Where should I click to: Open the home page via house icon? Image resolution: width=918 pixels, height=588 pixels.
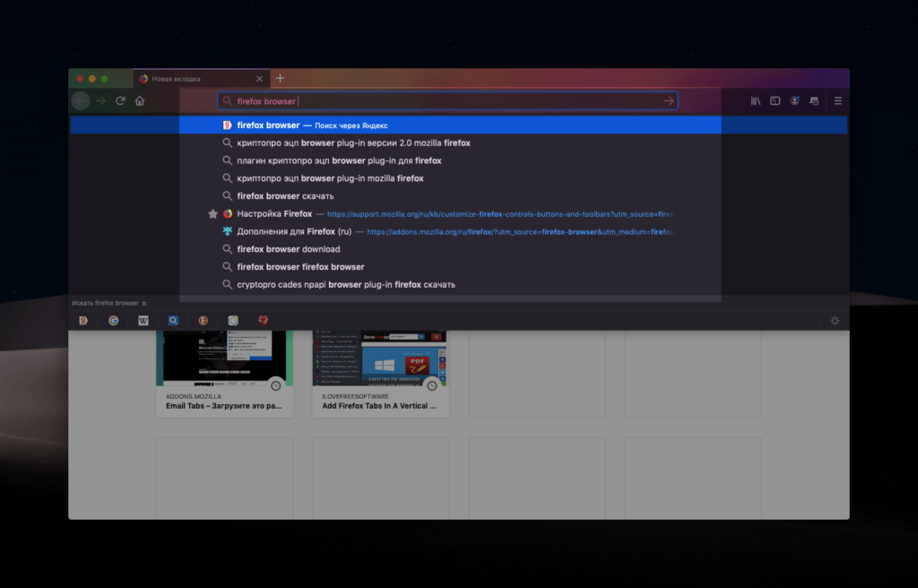140,100
